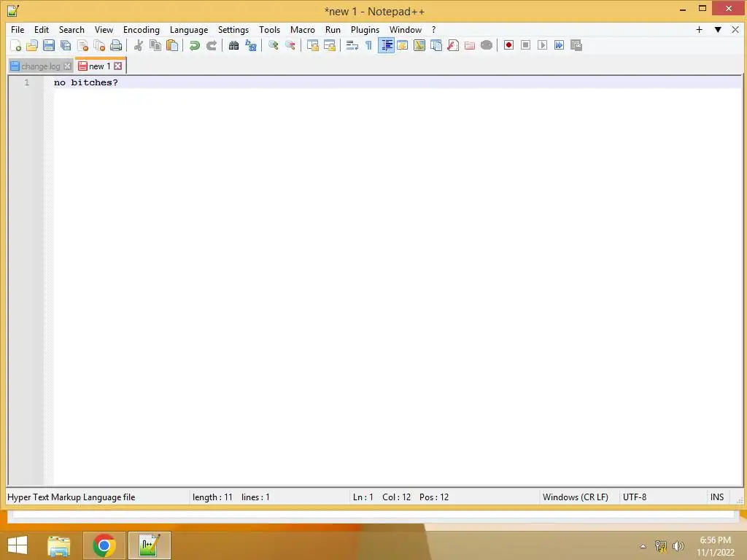Open Find with the binoculars icon
Viewport: 747px width, 560px height.
[x=234, y=45]
